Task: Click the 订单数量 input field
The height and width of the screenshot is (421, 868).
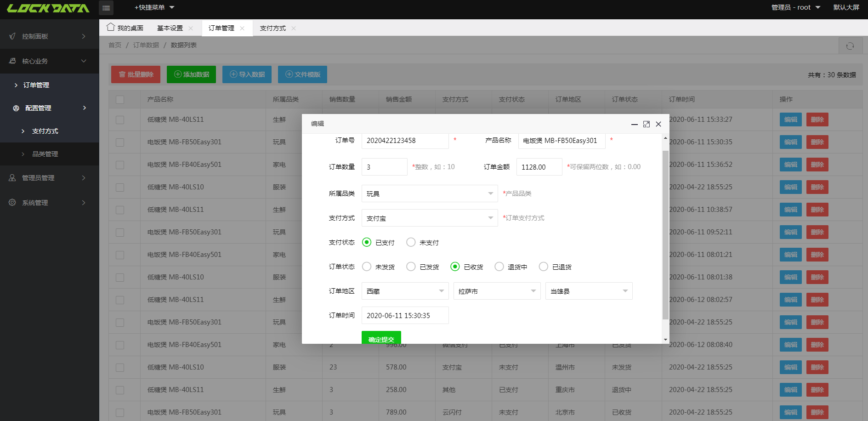Action: point(385,167)
